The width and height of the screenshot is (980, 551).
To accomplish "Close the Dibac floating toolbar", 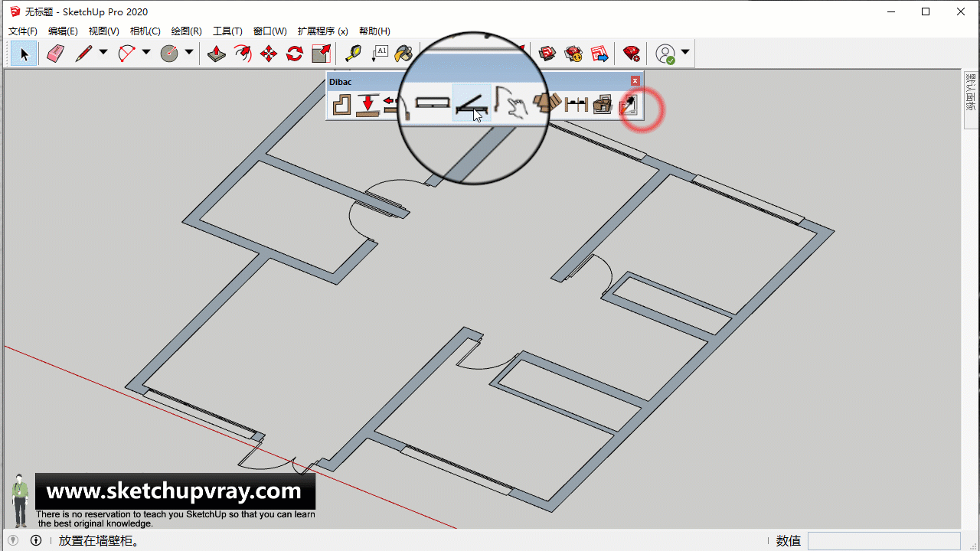I will pos(635,81).
